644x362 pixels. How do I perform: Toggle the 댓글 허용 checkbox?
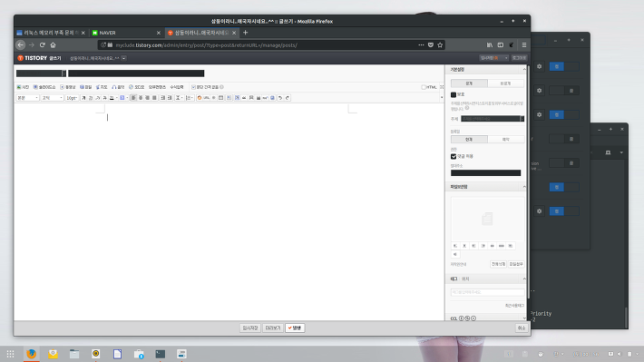point(454,156)
